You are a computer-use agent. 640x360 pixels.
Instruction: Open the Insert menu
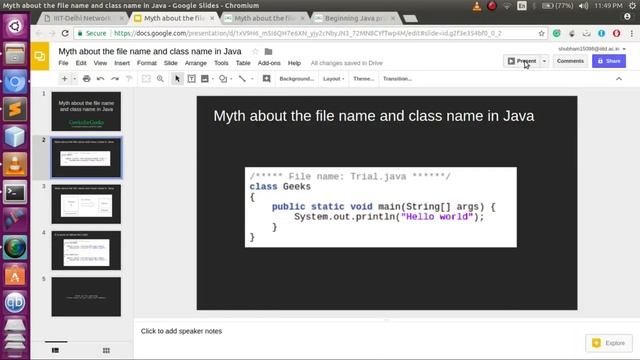pyautogui.click(x=122, y=63)
